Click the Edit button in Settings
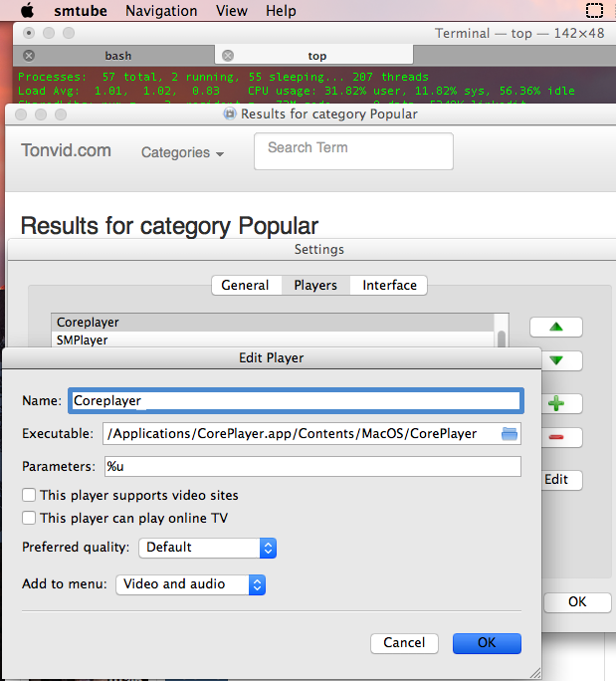 561,480
